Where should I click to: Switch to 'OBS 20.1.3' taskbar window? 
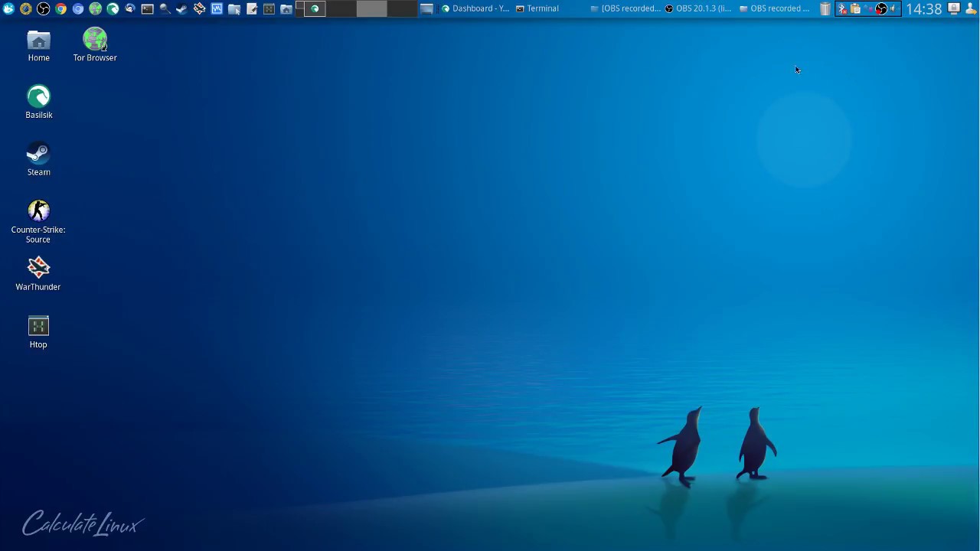(x=697, y=8)
